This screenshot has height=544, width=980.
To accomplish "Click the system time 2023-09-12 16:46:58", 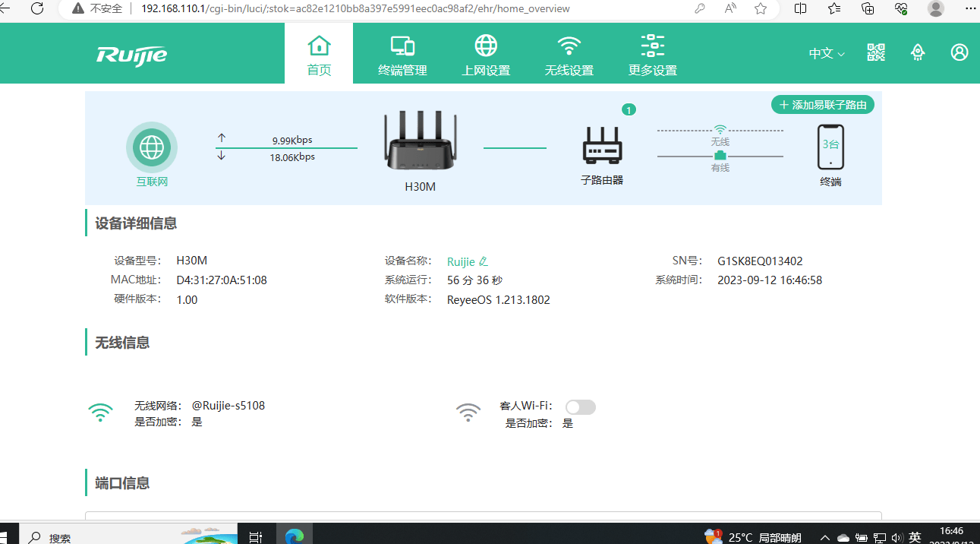I will [770, 280].
